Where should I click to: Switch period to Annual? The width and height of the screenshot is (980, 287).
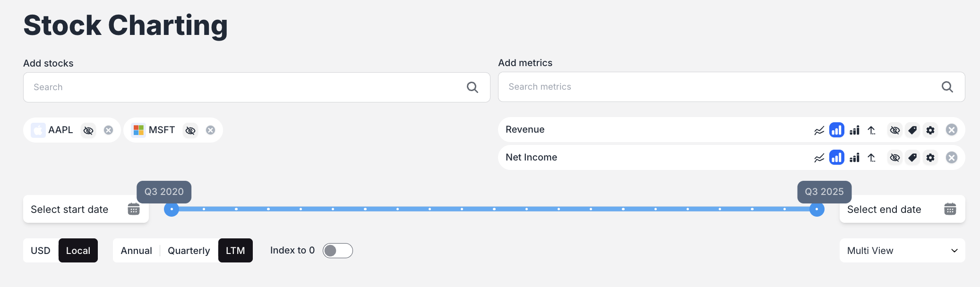[x=136, y=251]
